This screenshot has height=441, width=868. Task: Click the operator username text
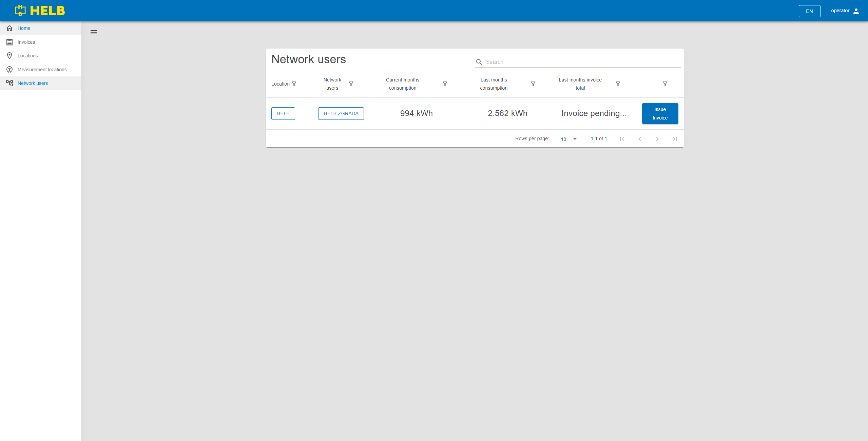point(840,11)
